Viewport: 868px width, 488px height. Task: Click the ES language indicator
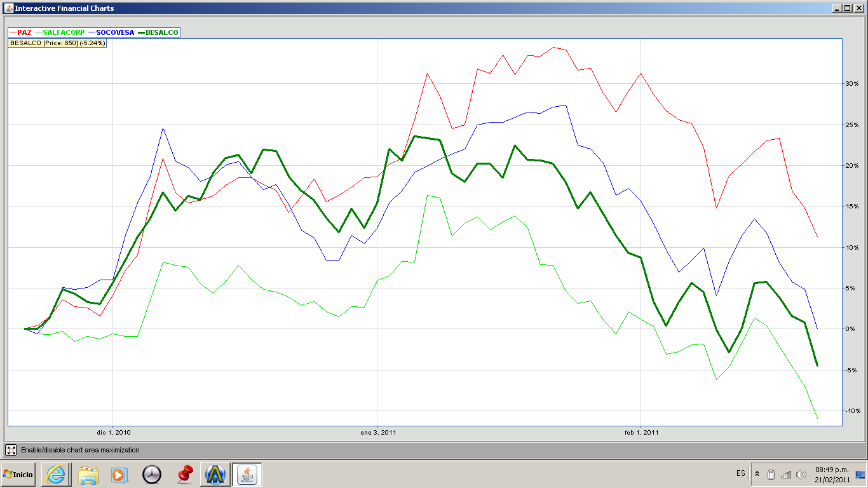pos(741,473)
